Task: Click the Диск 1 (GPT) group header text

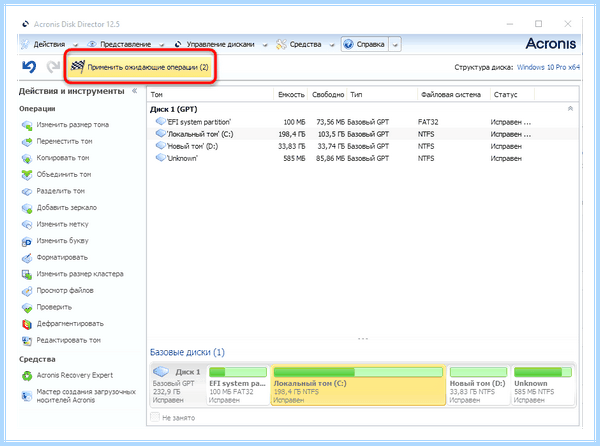Action: [x=173, y=109]
